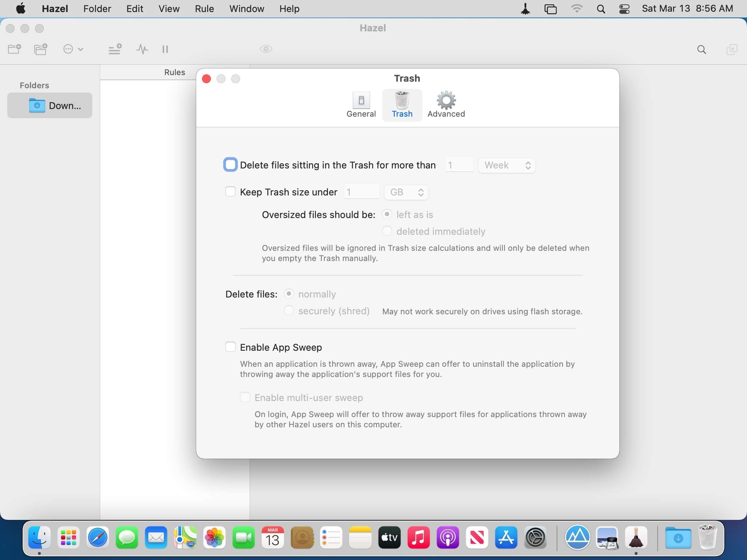Screen dimensions: 747x560
Task: Click the Hazel broom menu bar icon
Action: (x=525, y=9)
